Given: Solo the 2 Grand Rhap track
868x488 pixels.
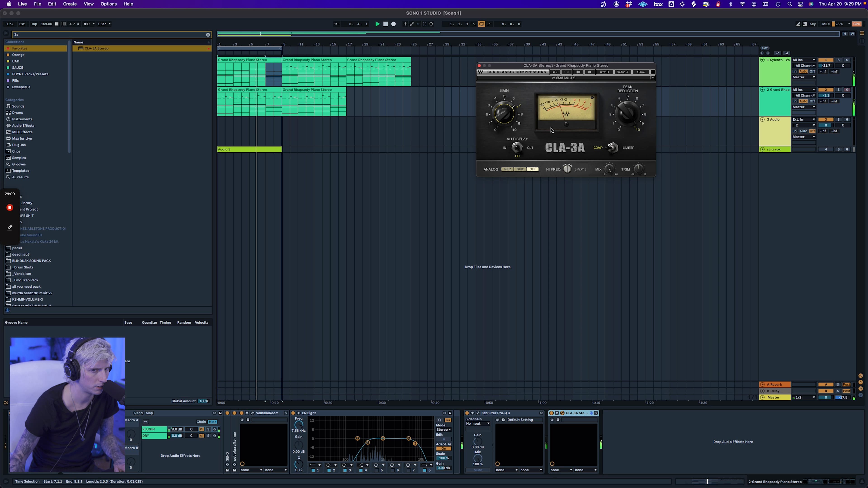Looking at the screenshot, I should [838, 90].
